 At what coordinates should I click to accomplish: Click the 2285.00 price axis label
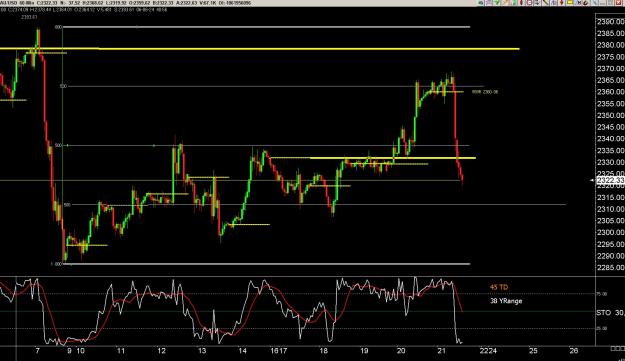tap(610, 267)
